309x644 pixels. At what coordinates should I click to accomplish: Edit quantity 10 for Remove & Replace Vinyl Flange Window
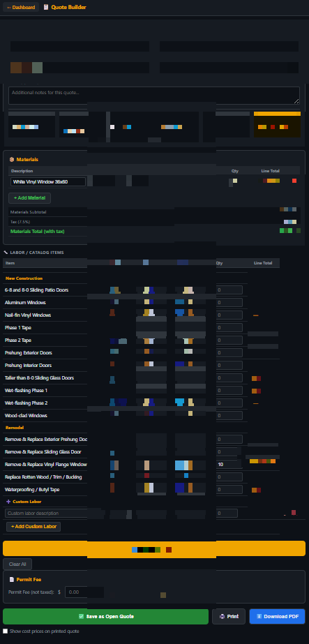pos(229,465)
